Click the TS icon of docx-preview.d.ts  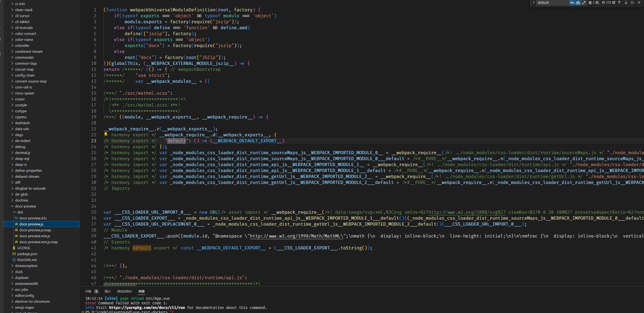pos(16,218)
